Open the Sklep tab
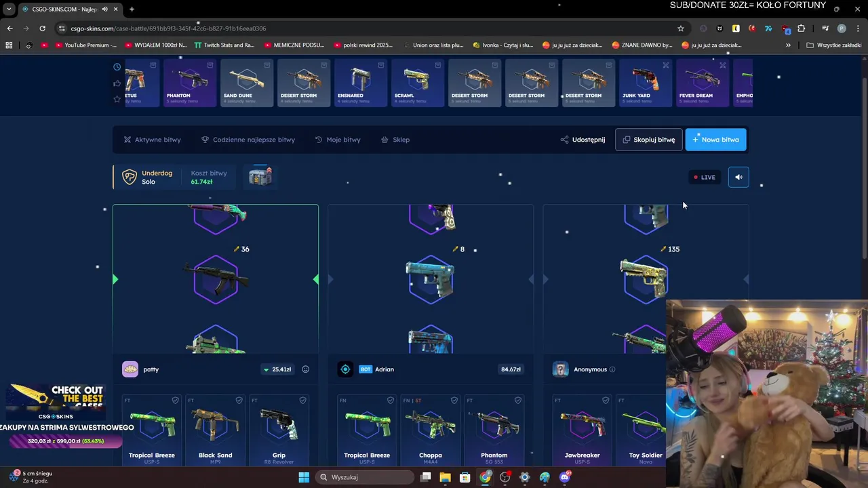 (x=395, y=140)
